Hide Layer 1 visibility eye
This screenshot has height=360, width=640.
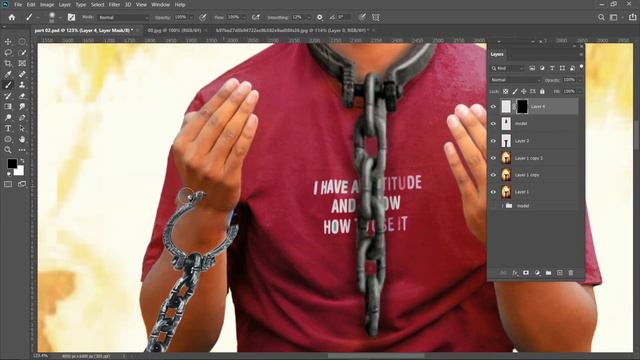(x=493, y=192)
